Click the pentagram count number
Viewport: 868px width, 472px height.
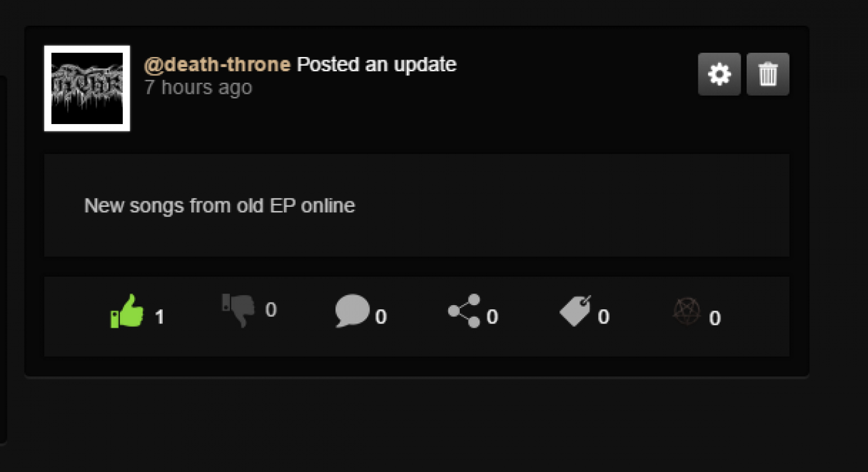click(715, 318)
